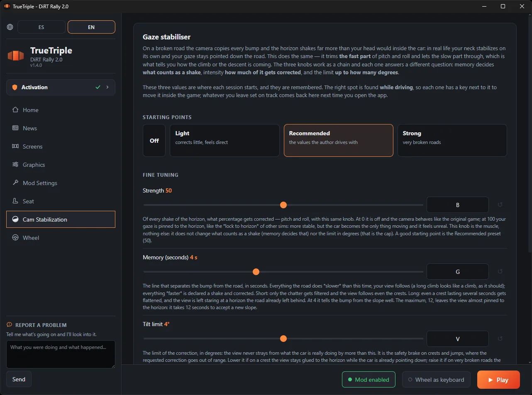Change the Strength key binding B

tap(458, 205)
